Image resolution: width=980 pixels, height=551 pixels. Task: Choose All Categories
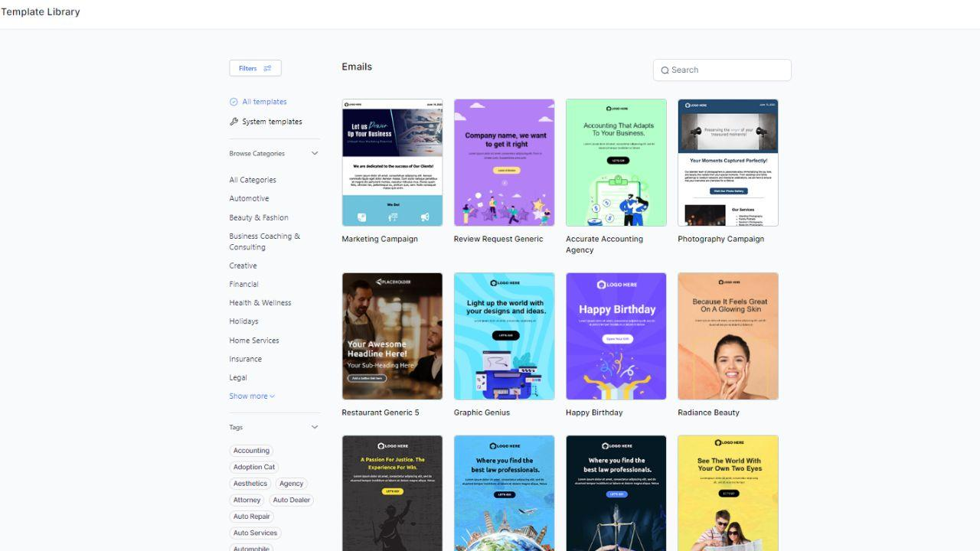[x=253, y=180]
